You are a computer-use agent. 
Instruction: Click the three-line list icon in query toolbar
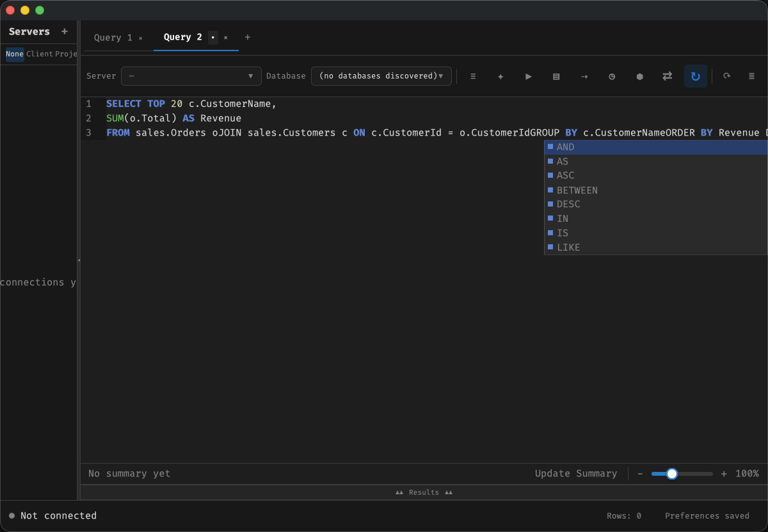473,76
